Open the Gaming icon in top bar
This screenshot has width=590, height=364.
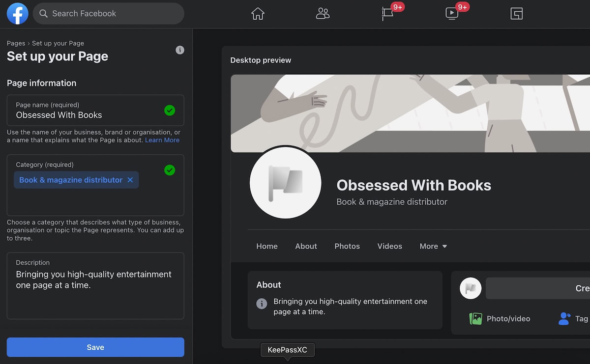coord(516,14)
